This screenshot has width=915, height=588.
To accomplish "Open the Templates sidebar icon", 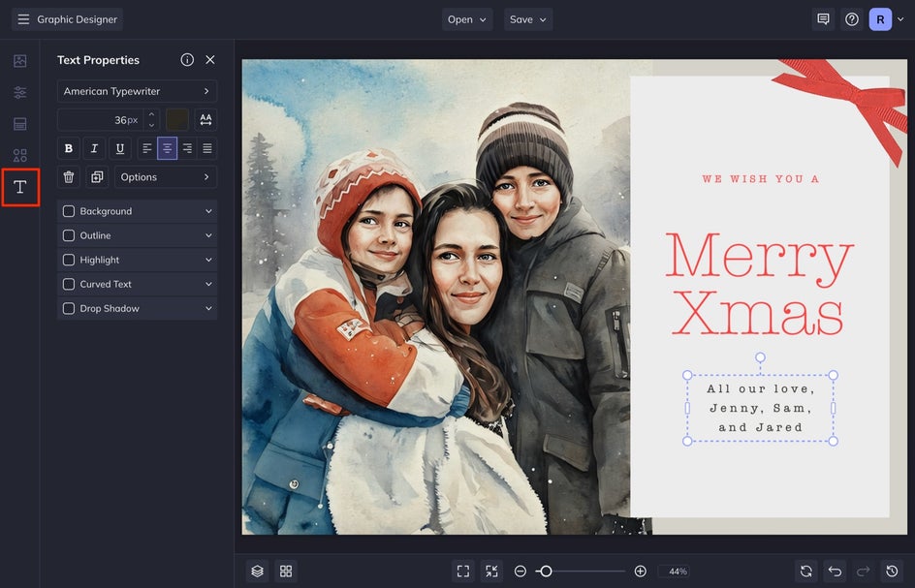I will (x=19, y=124).
